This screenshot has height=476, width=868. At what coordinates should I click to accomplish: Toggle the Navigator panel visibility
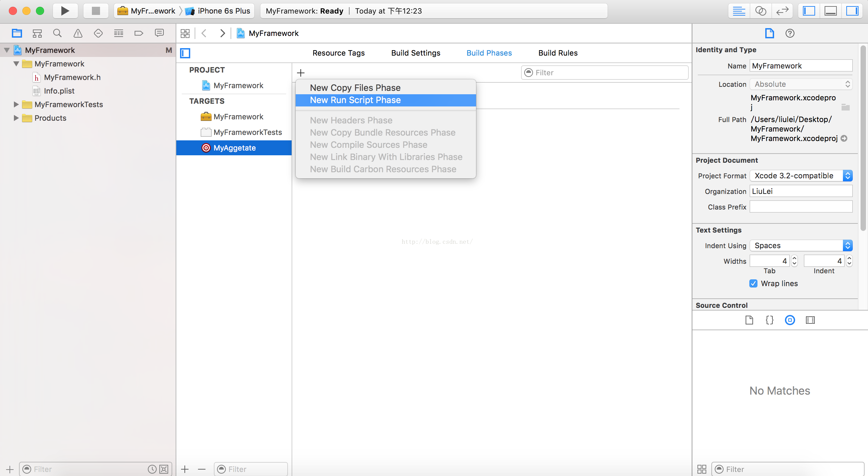(x=809, y=11)
